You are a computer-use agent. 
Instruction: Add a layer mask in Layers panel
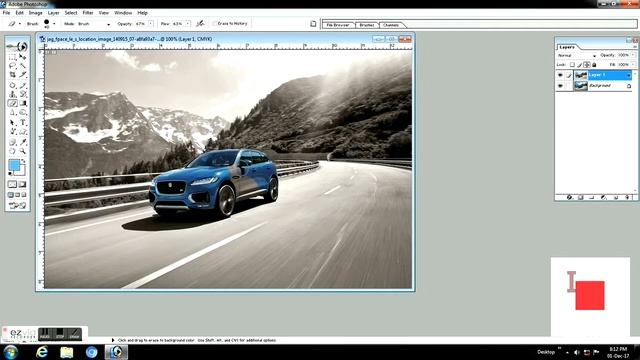[581, 198]
